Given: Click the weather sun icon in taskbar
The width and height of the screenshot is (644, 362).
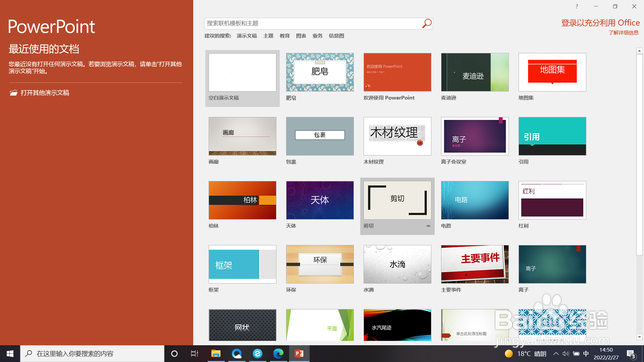Looking at the screenshot, I should (x=509, y=354).
